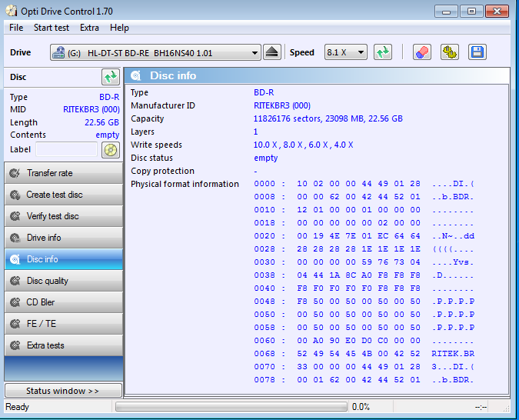Click the window resize grip corner

506,408
